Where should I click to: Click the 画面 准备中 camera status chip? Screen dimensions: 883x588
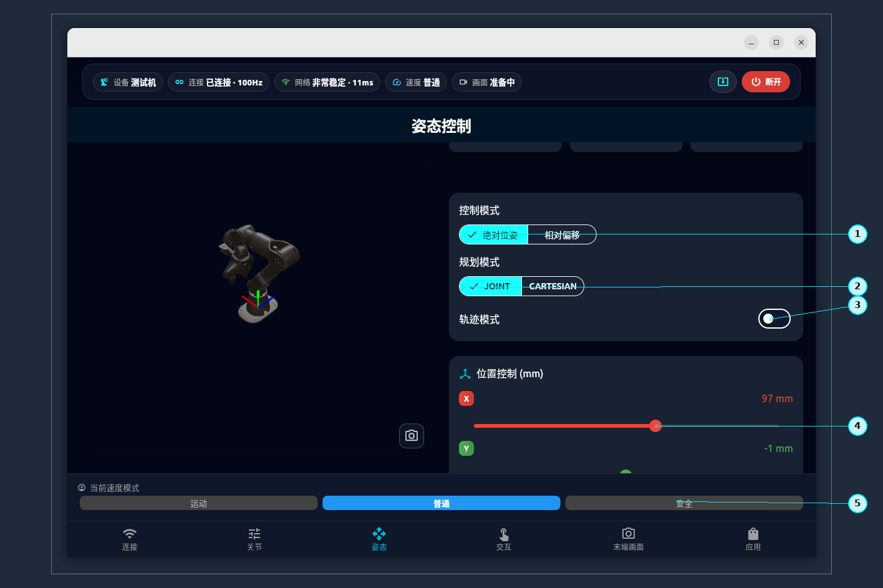point(486,82)
